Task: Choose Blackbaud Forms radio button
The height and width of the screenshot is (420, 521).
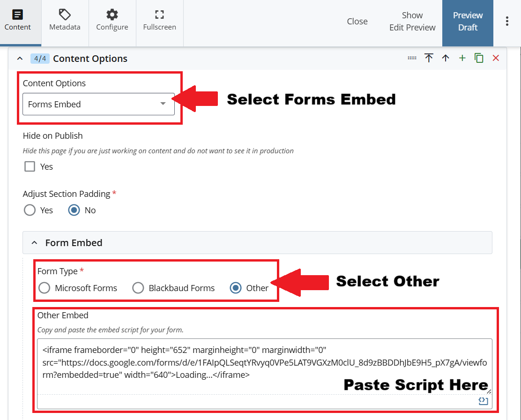Action: coord(138,288)
